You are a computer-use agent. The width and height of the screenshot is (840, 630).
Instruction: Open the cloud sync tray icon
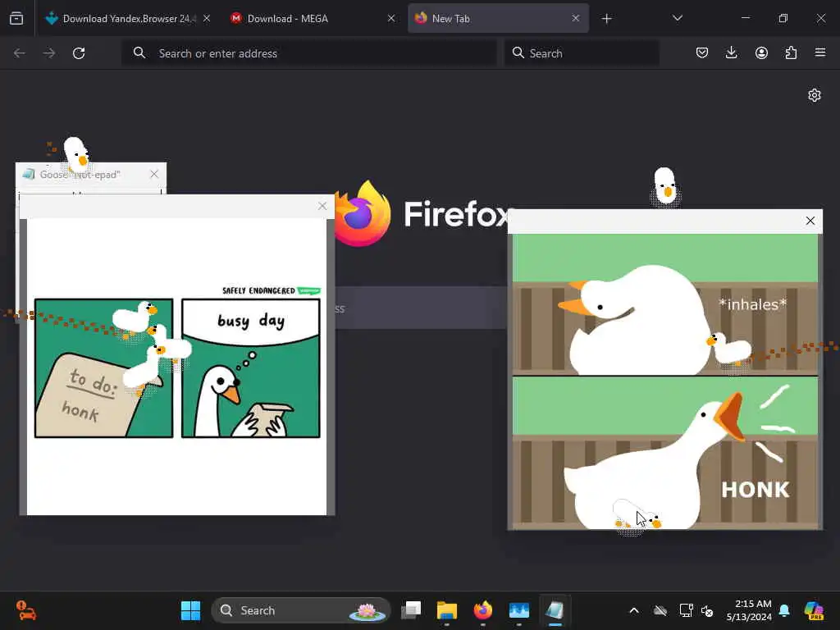tap(660, 610)
